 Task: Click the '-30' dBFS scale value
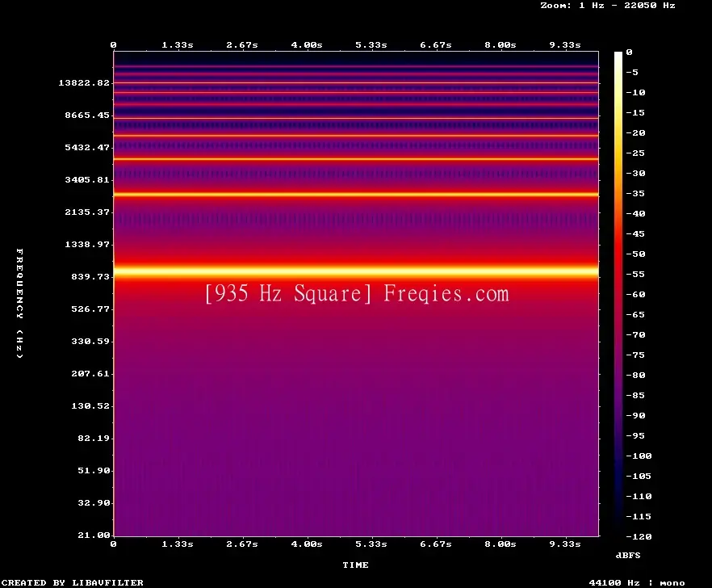635,173
